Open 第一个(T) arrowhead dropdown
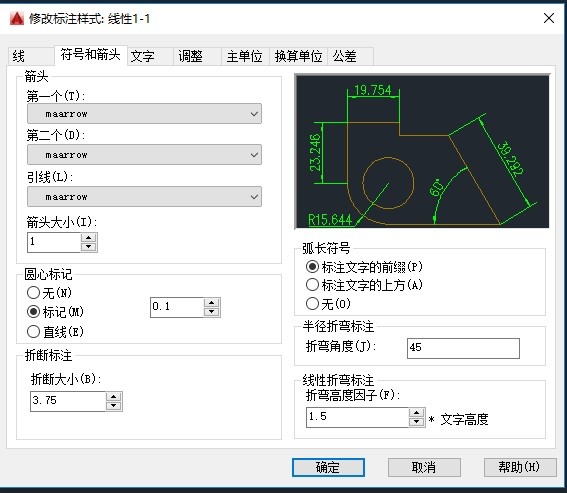 coord(144,114)
